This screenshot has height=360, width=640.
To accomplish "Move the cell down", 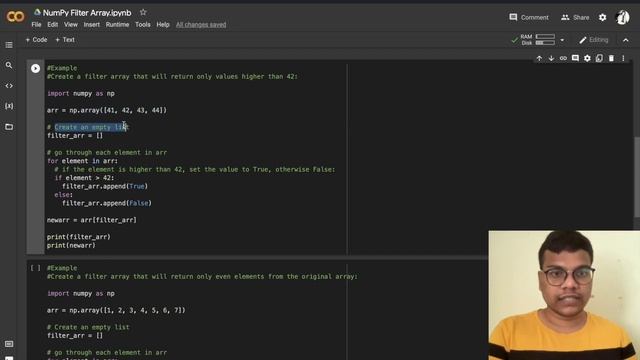I will (551, 58).
